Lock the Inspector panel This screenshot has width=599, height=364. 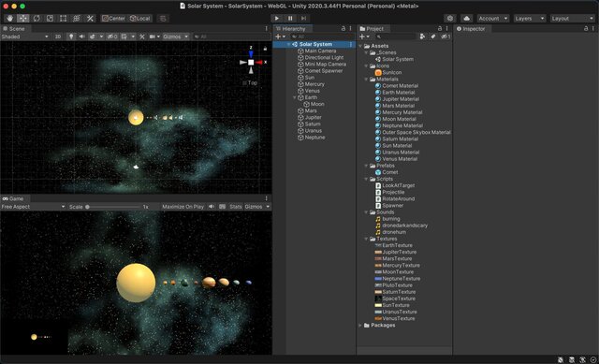[x=586, y=29]
